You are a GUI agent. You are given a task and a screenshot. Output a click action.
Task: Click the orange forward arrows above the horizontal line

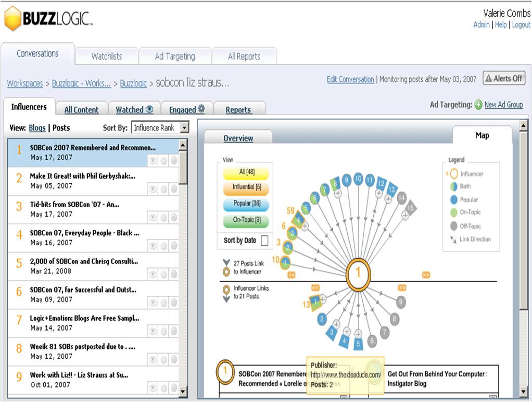(x=426, y=275)
